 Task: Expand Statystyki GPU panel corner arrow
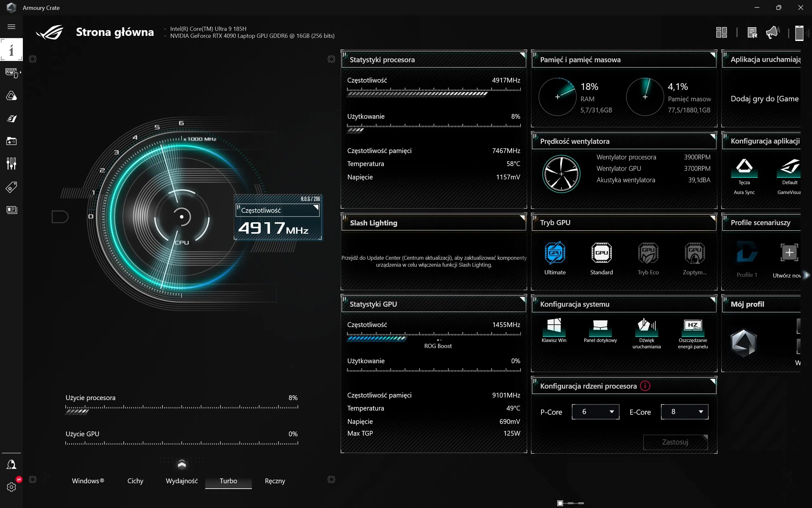522,299
